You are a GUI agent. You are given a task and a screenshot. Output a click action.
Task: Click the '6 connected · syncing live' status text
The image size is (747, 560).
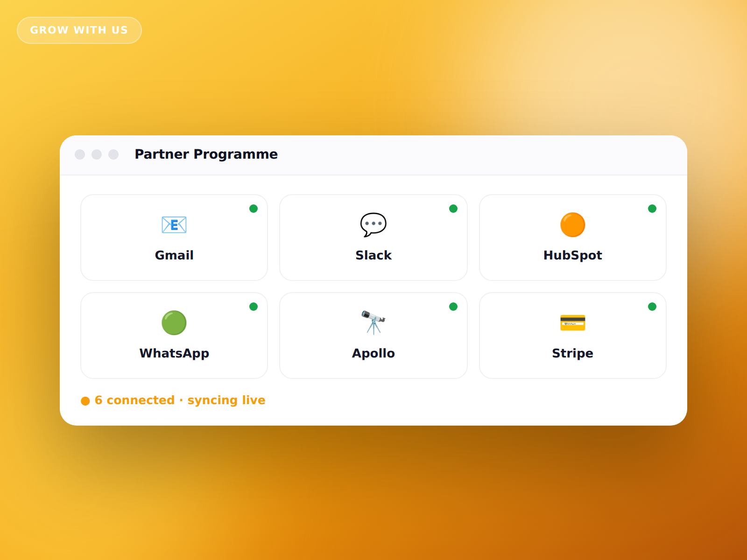[x=180, y=400]
